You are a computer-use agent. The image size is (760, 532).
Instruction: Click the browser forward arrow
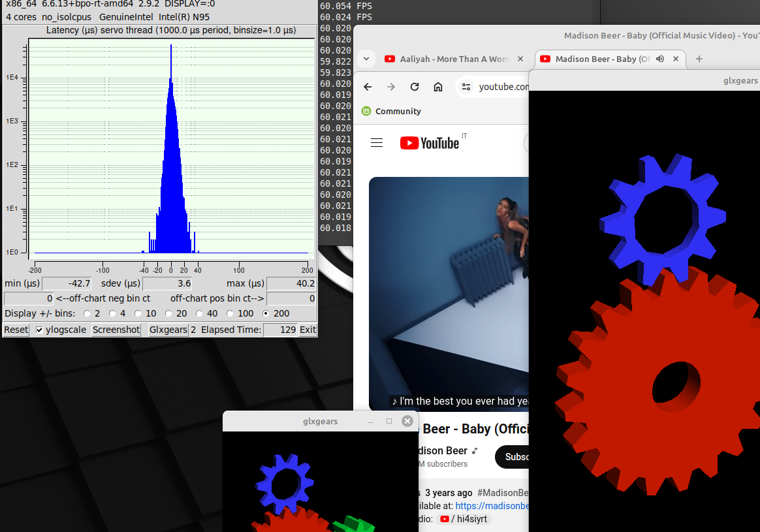[390, 87]
